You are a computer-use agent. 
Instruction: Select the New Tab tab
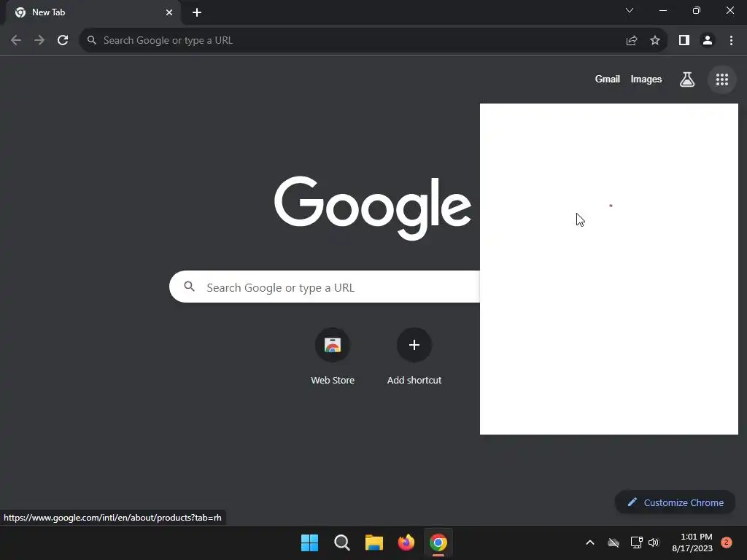coord(93,12)
